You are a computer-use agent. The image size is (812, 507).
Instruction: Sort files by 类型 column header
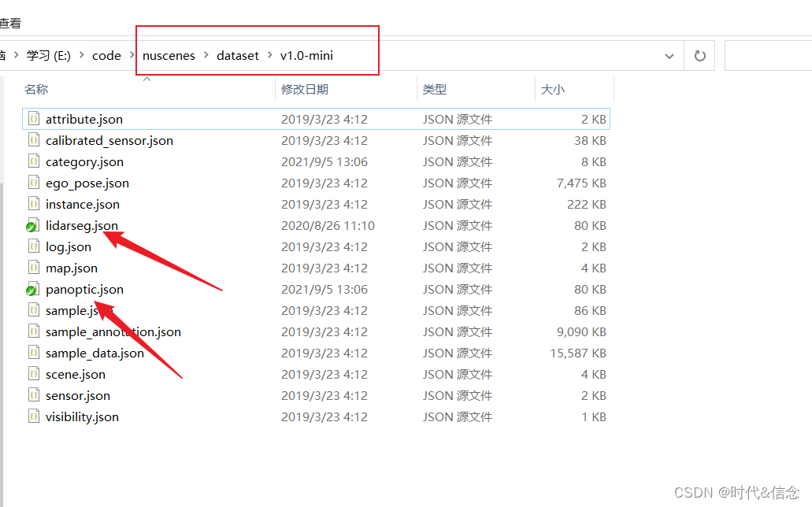[434, 89]
